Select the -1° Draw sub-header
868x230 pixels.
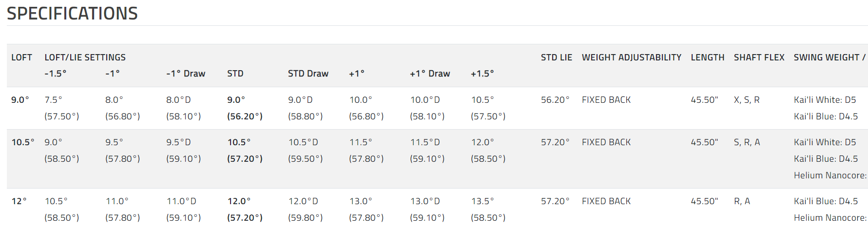(186, 74)
